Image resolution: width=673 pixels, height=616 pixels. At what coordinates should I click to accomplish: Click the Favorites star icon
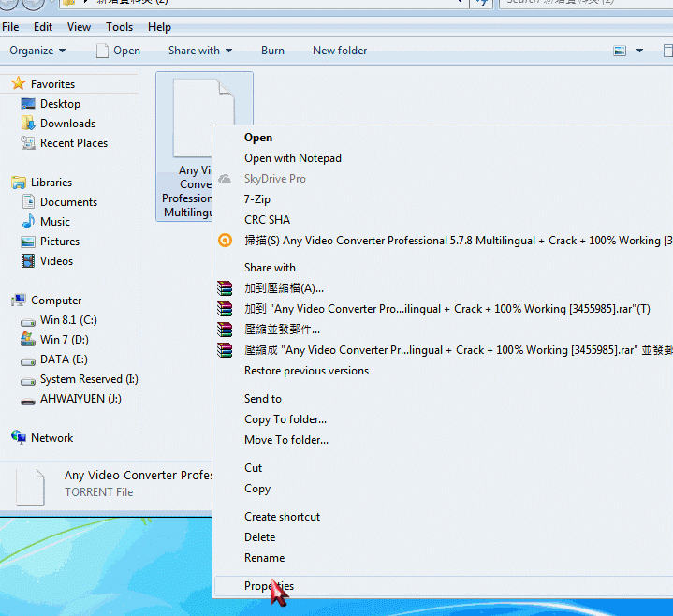pyautogui.click(x=19, y=82)
